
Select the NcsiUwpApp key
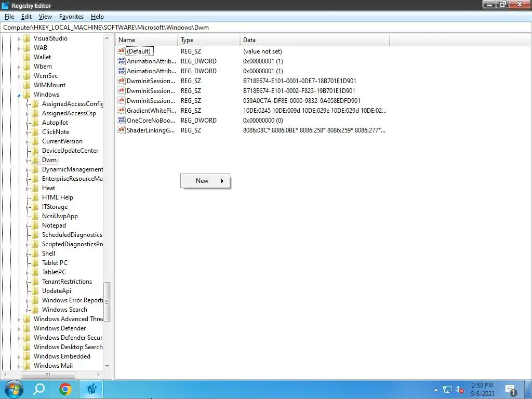tap(60, 216)
